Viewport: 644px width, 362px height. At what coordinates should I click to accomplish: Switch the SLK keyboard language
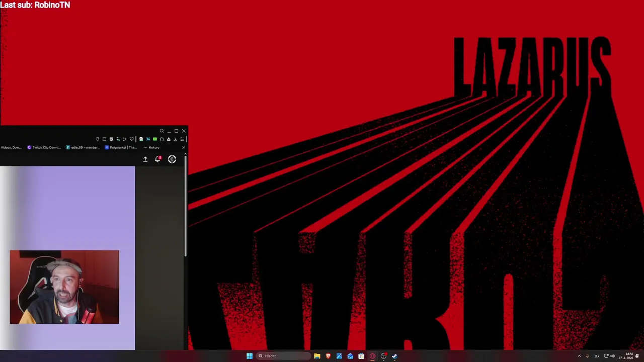[x=597, y=356]
